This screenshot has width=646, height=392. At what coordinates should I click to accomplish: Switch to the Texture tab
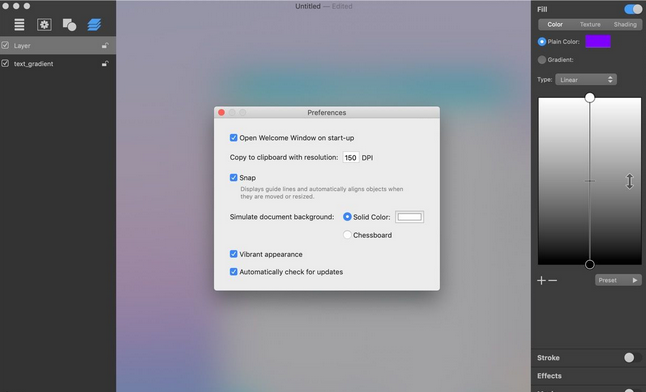590,24
